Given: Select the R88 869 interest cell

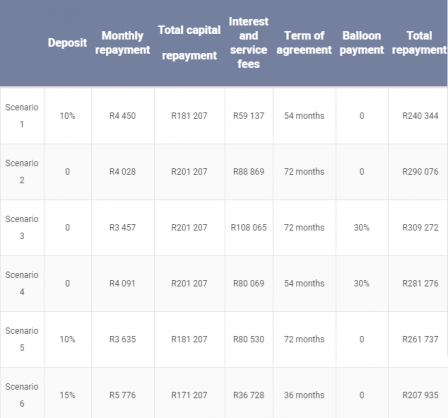Looking at the screenshot, I should click(x=249, y=172).
